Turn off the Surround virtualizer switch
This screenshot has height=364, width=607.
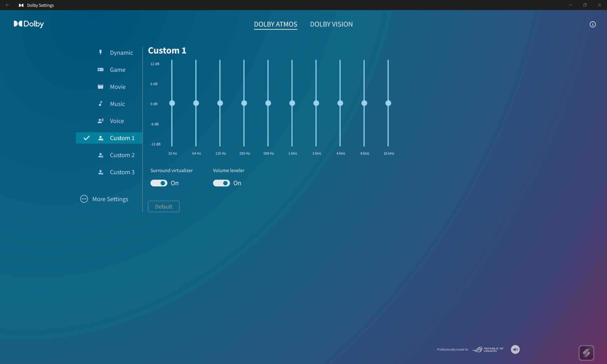159,183
